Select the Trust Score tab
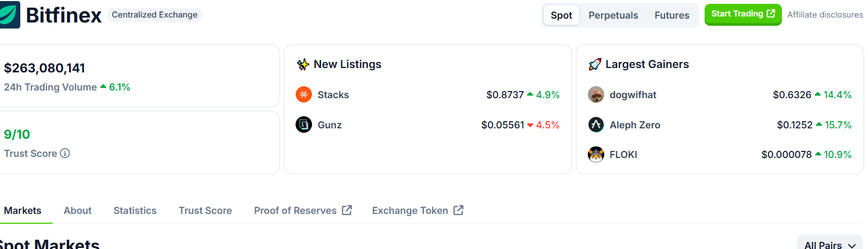The height and width of the screenshot is (249, 868). pyautogui.click(x=205, y=211)
